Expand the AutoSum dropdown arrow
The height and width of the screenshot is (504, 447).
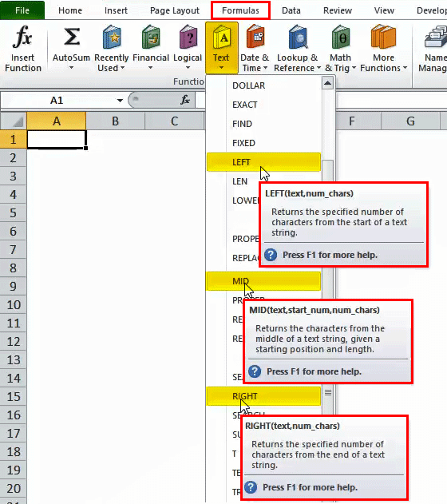point(71,68)
